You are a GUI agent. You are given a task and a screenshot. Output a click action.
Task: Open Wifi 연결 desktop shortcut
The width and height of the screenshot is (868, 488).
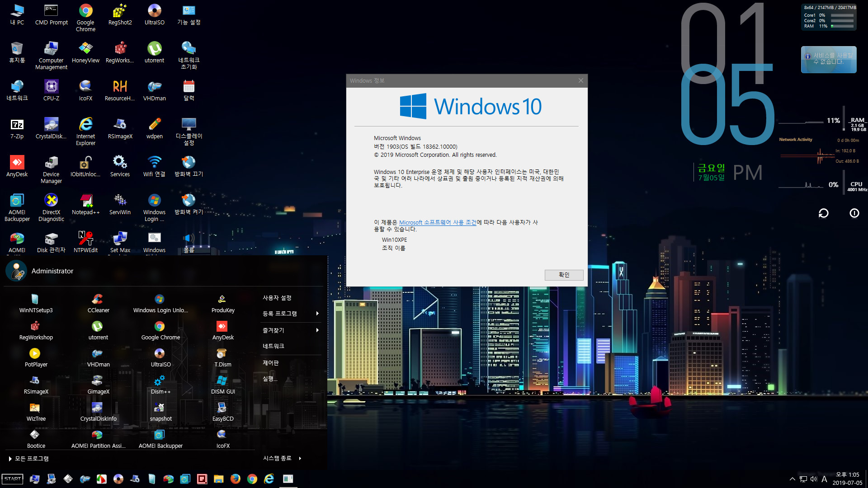[154, 167]
